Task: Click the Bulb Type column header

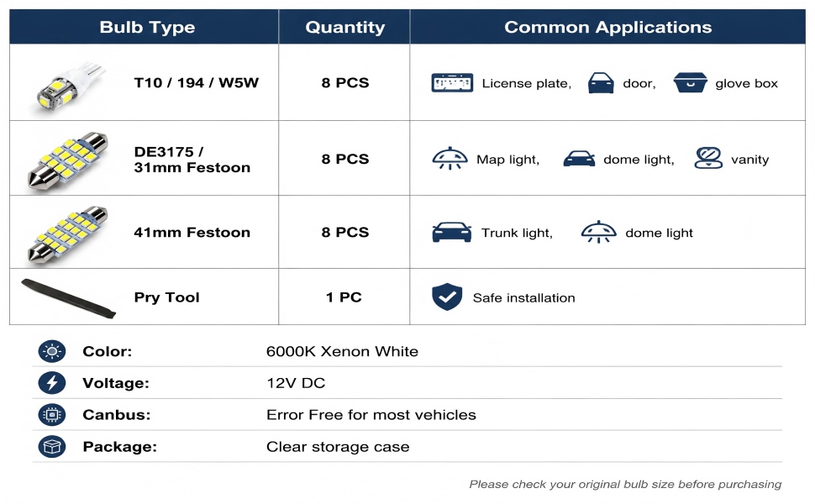Action: pos(147,27)
